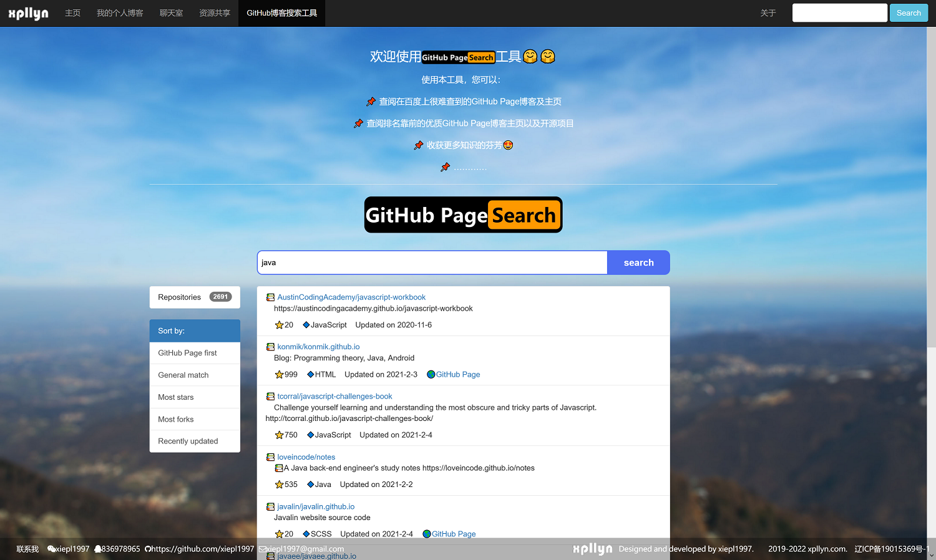Sort by Recently updated
936x560 pixels.
click(195, 441)
